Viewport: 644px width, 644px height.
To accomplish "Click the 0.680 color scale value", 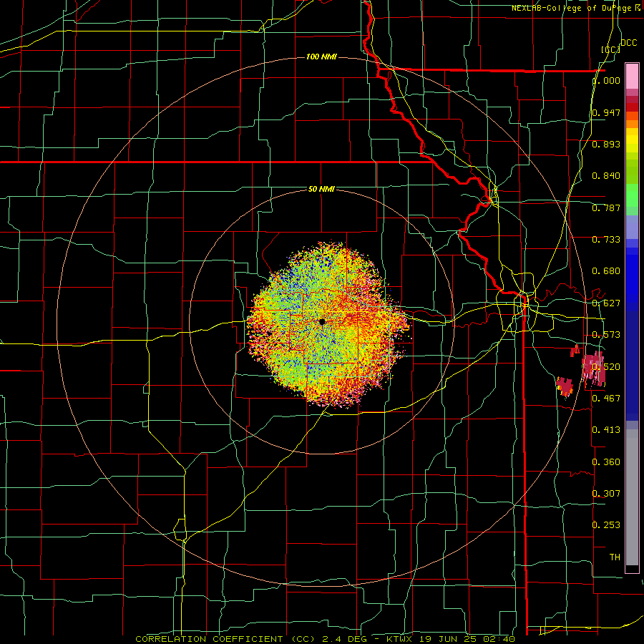I will point(606,271).
